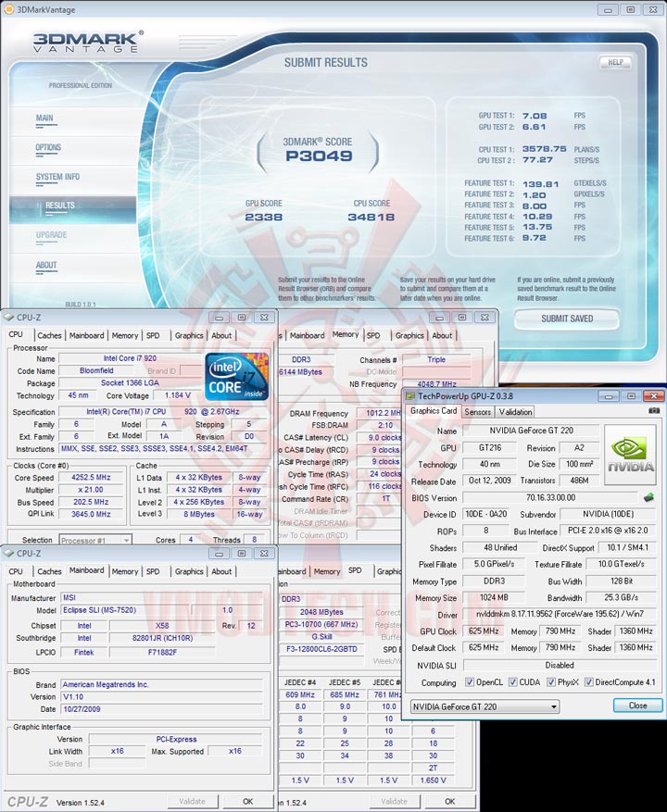The width and height of the screenshot is (667, 812).
Task: Go to OPTIONS in 3DMark Vantage sidebar
Action: point(48,147)
